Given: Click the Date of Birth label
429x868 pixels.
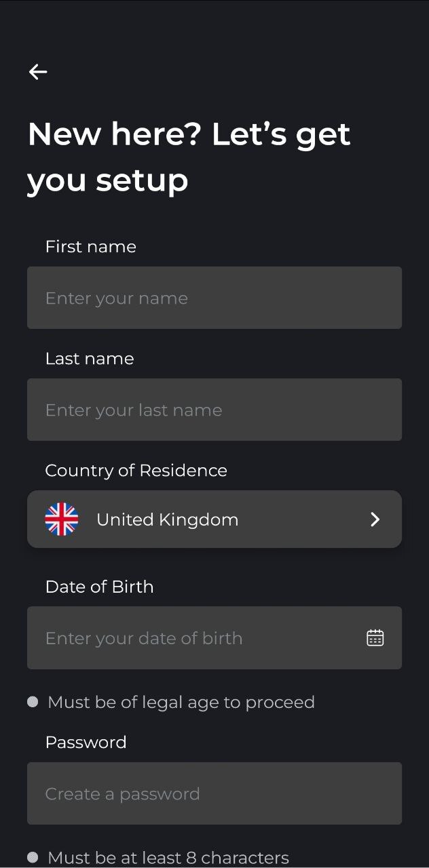Looking at the screenshot, I should (100, 587).
